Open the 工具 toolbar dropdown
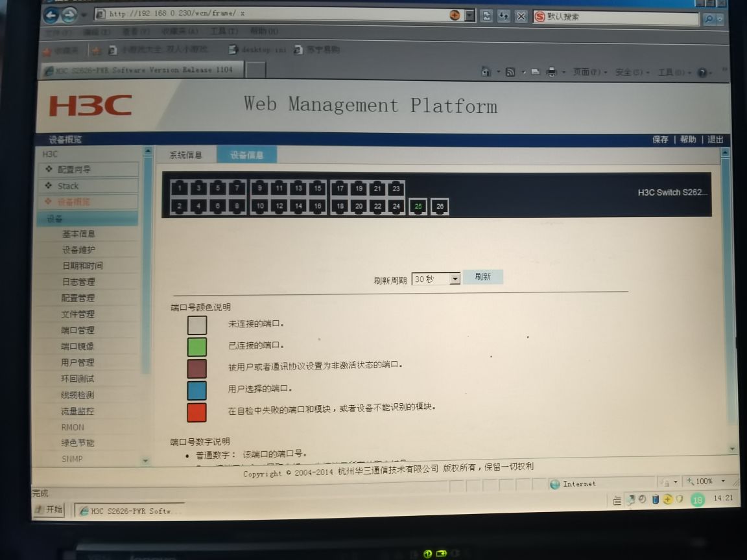This screenshot has height=560, width=747. (x=674, y=73)
